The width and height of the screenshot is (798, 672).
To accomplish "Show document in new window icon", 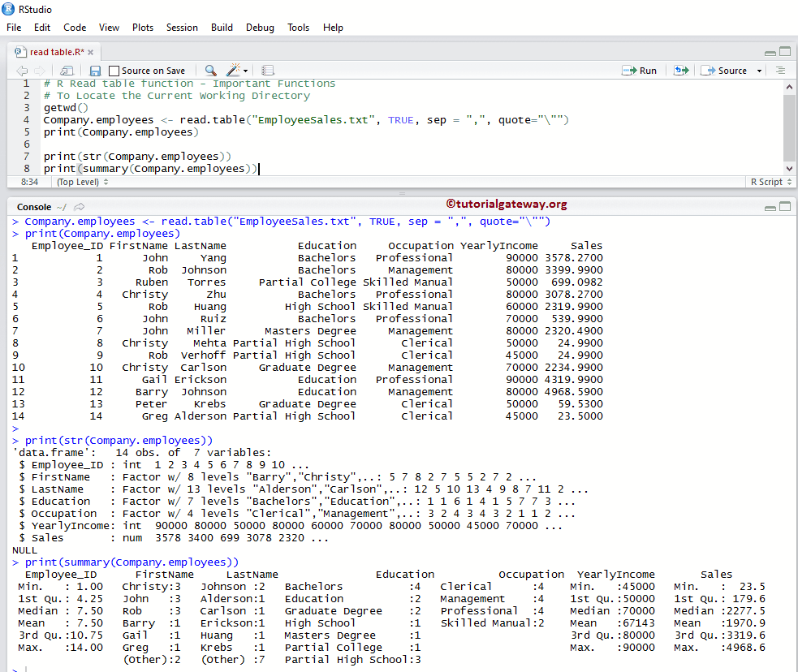I will [67, 71].
